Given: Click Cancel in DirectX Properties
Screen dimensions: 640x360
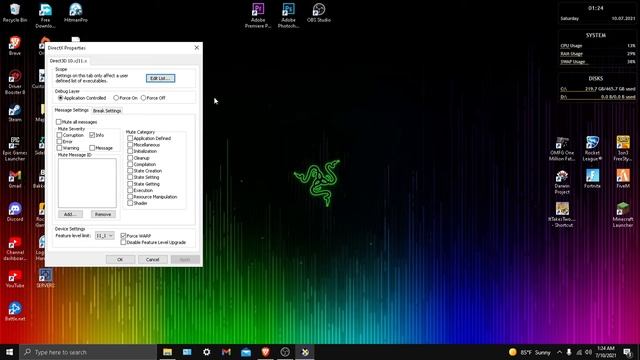Looking at the screenshot, I should coord(152,260).
